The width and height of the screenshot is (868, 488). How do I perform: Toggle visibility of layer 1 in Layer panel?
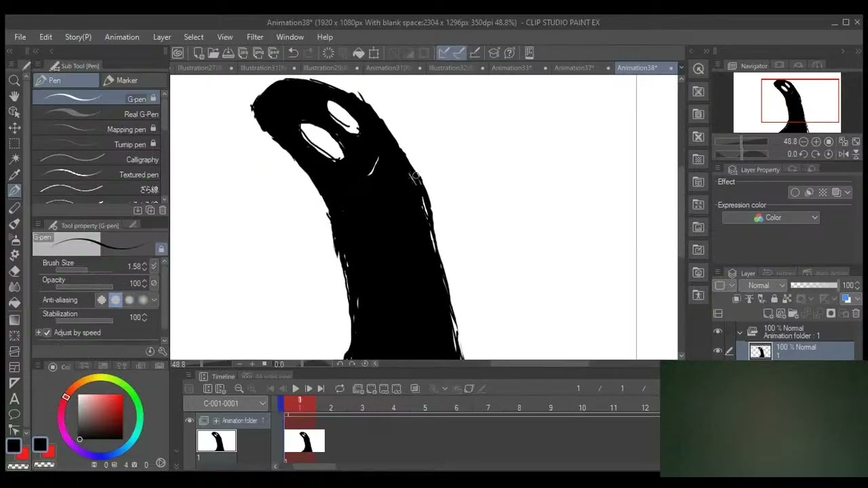(717, 350)
